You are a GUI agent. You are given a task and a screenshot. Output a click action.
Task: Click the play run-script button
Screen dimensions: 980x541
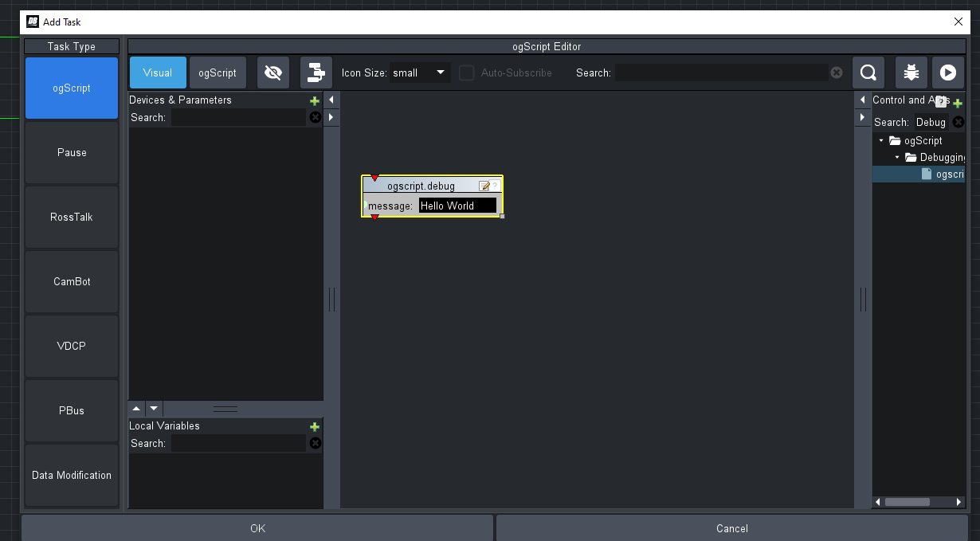click(x=947, y=73)
